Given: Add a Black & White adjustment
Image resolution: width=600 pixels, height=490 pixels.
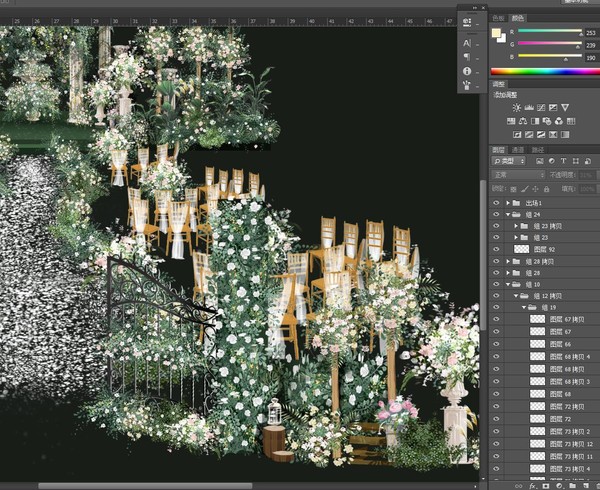Looking at the screenshot, I should point(535,121).
